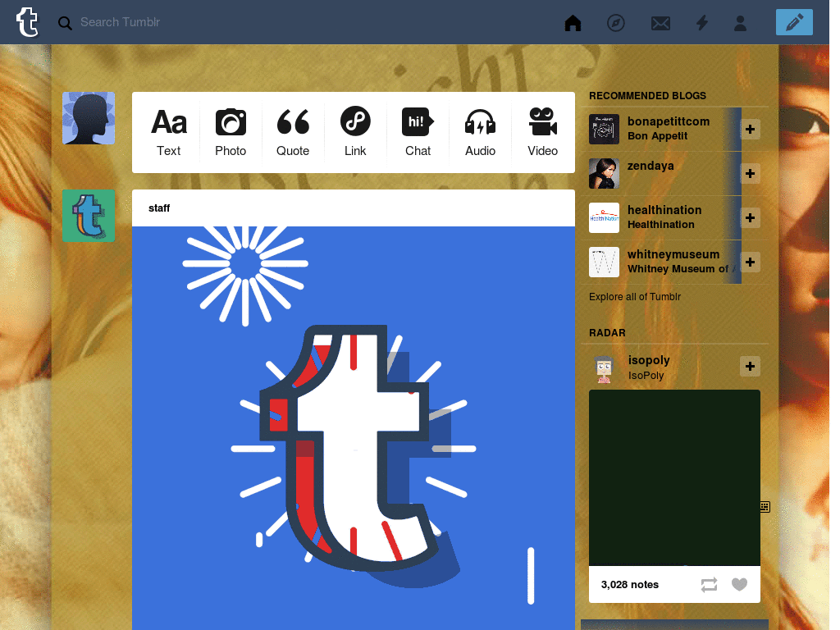840x630 pixels.
Task: Open the staff blog name link
Action: coord(159,208)
